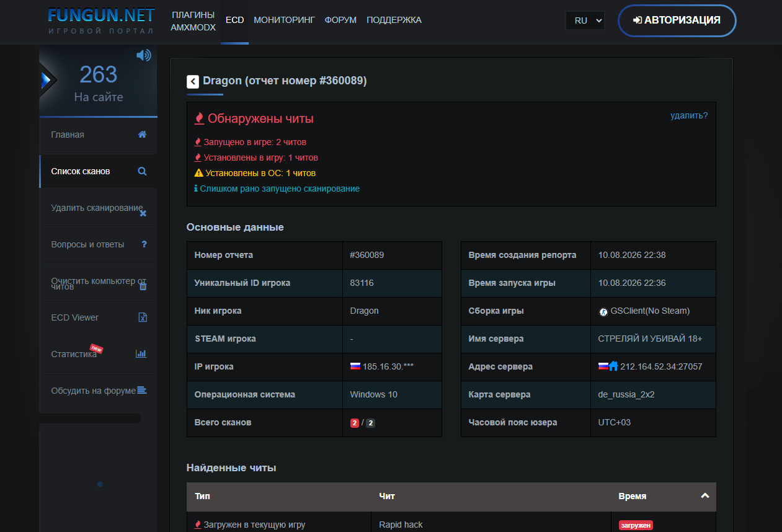782x532 pixels.
Task: Open Список сканов sidebar link
Action: click(98, 171)
